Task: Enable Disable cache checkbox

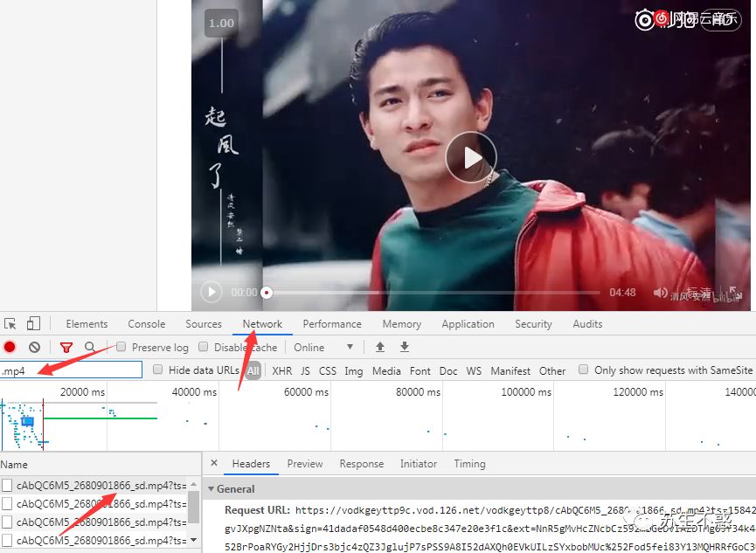Action: pos(204,347)
